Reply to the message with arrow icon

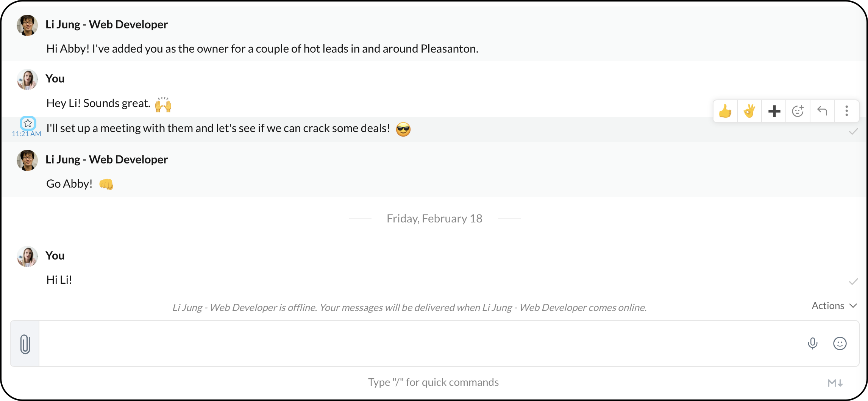pos(822,111)
